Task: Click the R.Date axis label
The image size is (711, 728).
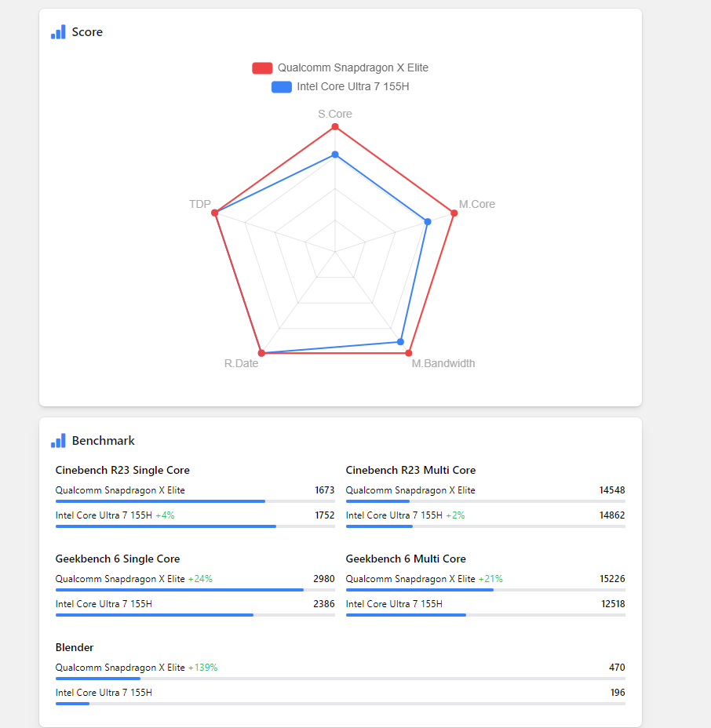Action: (241, 363)
